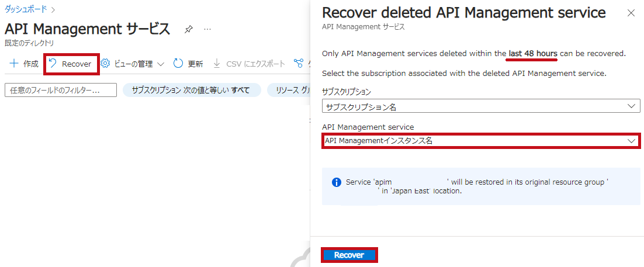Open the サブスクリプション名 dropdown

(x=481, y=107)
